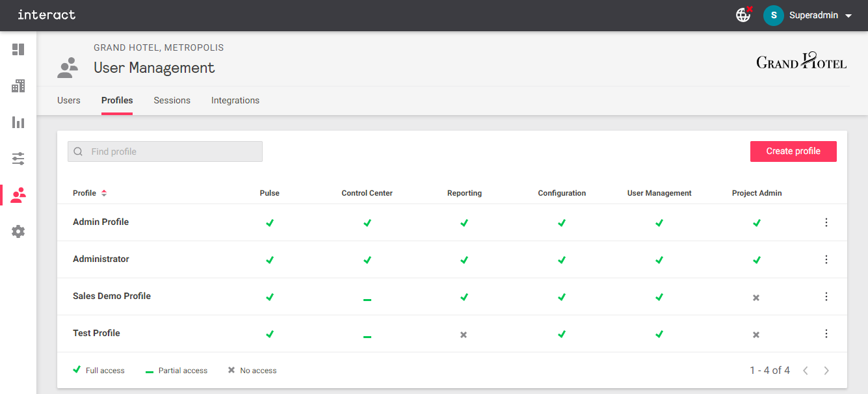Click the Configuration column header
The width and height of the screenshot is (868, 394).
point(562,193)
